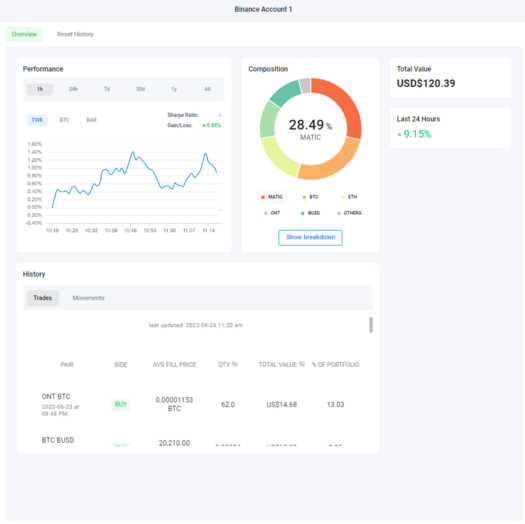Viewport: 525px width, 524px height.
Task: Click the 13.03 portfolio percentage cell
Action: [335, 404]
